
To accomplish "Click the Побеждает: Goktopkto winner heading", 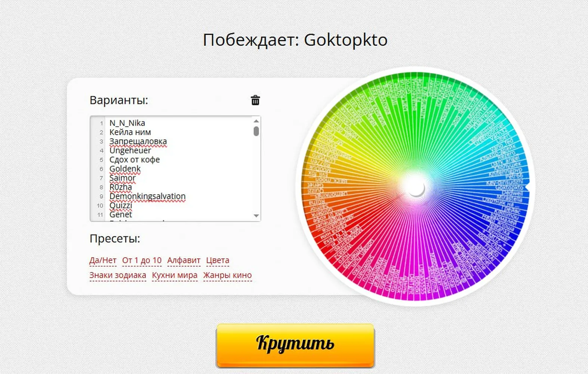I will point(295,40).
